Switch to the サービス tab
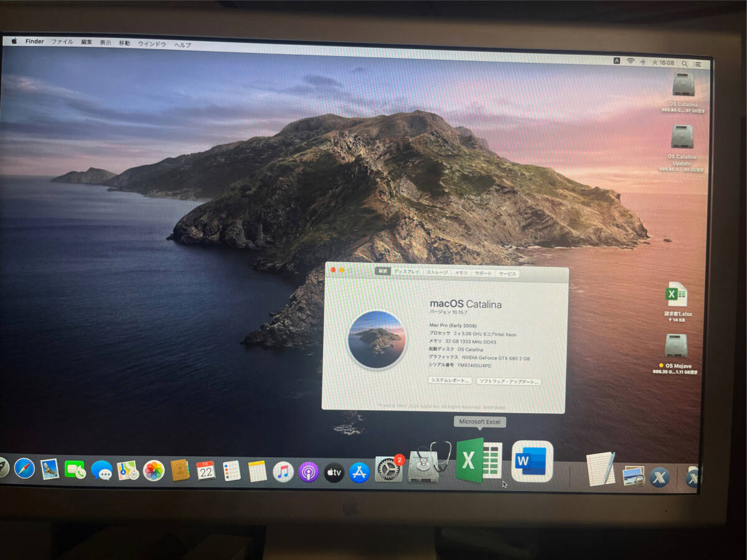Viewport: 747px width, 560px height. point(507,274)
